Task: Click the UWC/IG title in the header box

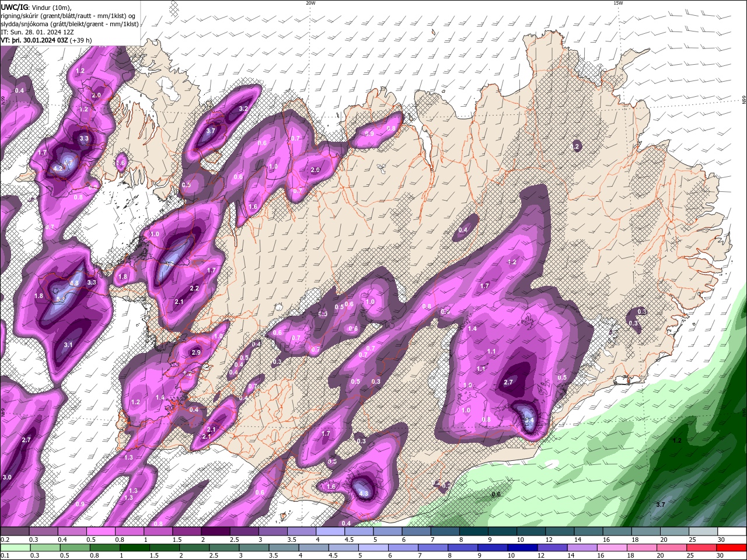Action: 14,7
